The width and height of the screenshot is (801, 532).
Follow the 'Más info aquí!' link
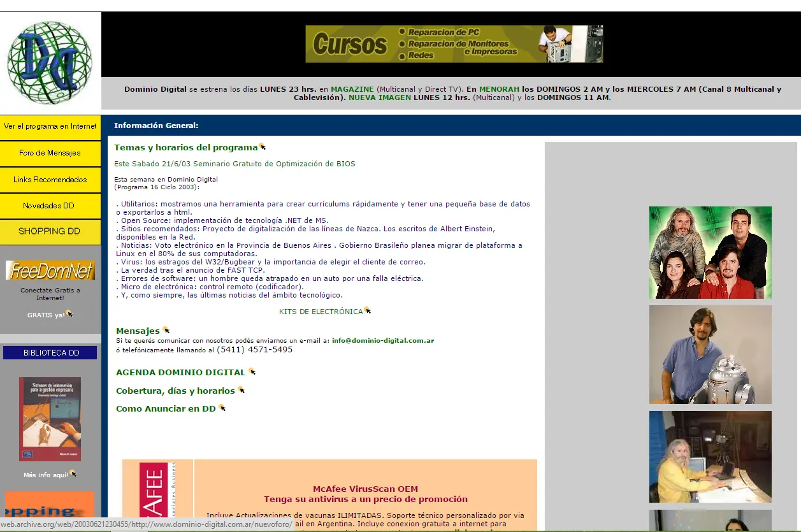click(46, 475)
